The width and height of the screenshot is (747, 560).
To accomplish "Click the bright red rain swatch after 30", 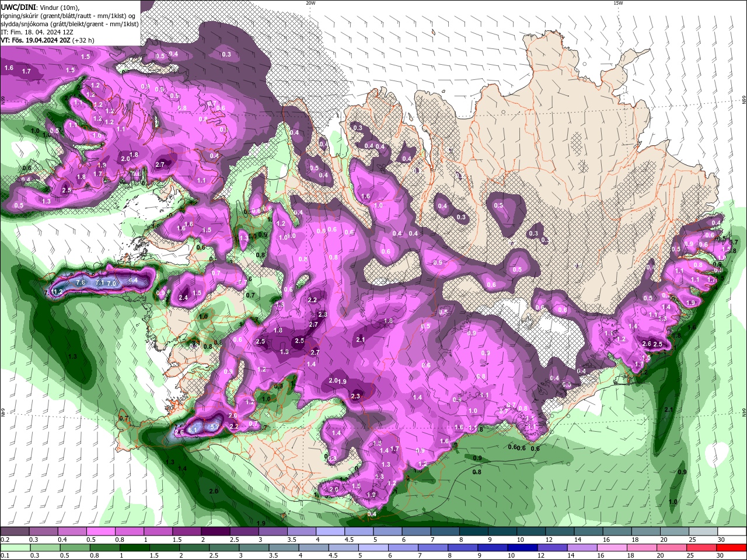I will click(731, 548).
